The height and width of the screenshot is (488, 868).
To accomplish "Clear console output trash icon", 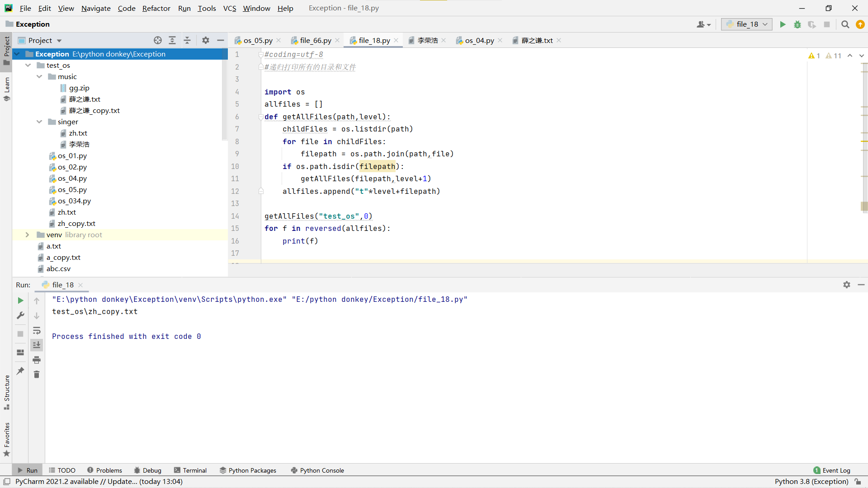I will [x=37, y=374].
